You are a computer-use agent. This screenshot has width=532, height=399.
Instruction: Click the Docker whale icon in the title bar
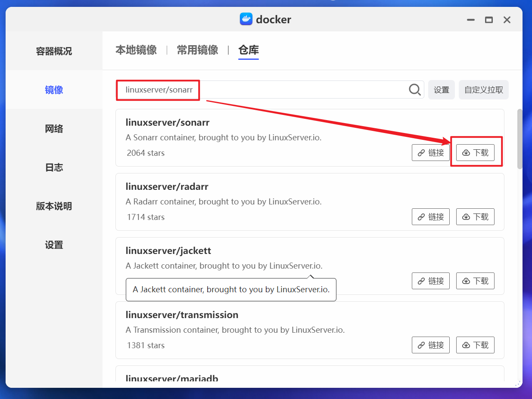tap(246, 19)
